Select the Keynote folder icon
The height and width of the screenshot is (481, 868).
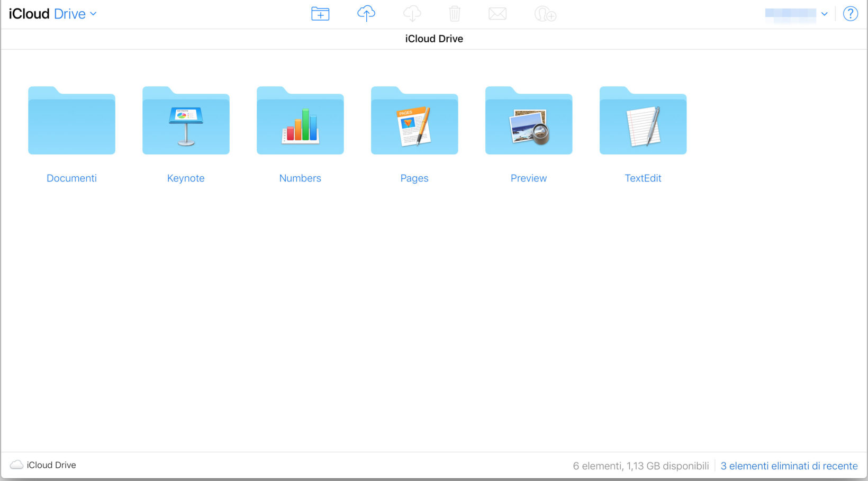[x=186, y=120]
